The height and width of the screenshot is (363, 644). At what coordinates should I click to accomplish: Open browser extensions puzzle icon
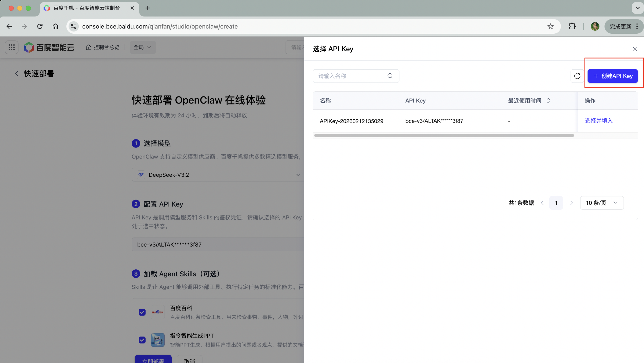(x=572, y=26)
